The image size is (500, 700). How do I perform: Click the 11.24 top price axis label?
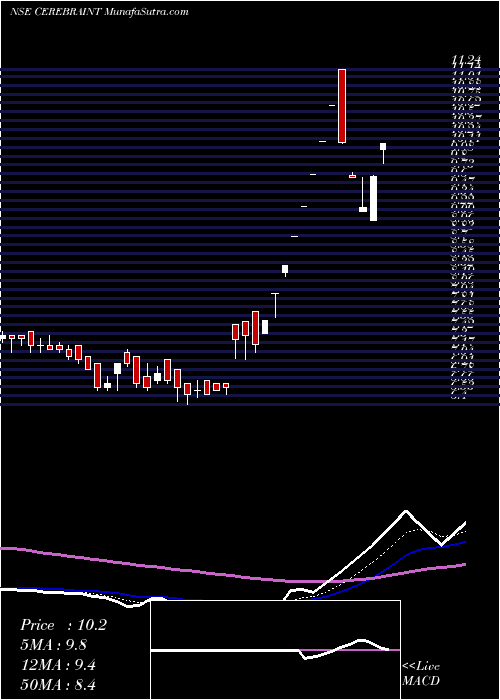point(465,59)
